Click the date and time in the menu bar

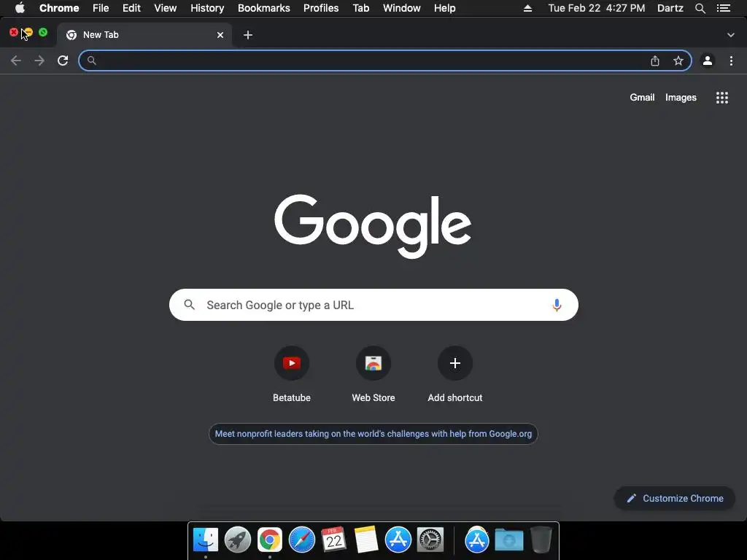pos(597,8)
